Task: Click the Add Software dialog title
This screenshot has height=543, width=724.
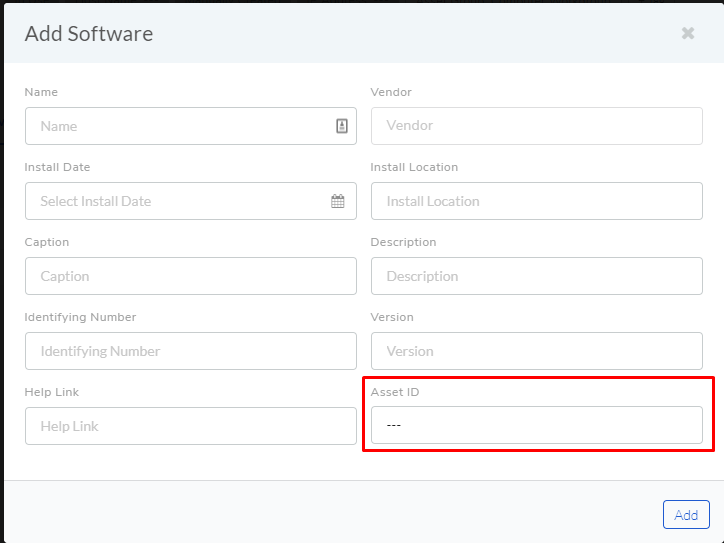Action: click(x=89, y=34)
